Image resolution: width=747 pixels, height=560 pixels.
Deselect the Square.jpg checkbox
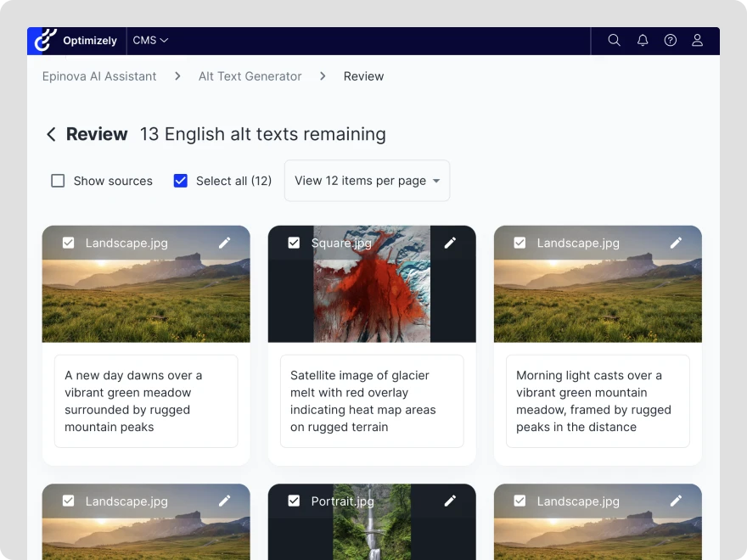pyautogui.click(x=294, y=243)
